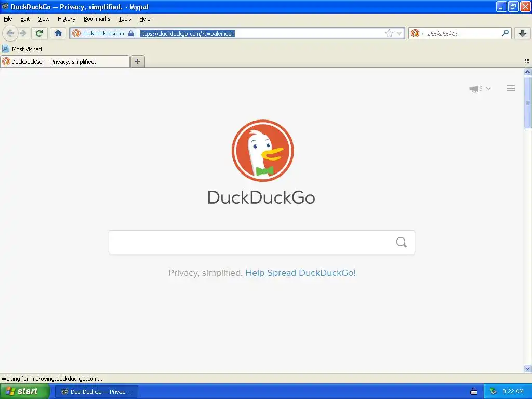Open the Bookmarks menu

pyautogui.click(x=97, y=19)
